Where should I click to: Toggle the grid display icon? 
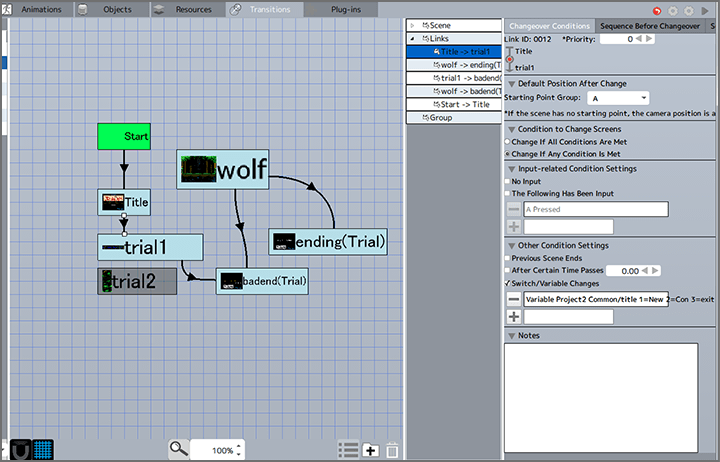(42, 450)
